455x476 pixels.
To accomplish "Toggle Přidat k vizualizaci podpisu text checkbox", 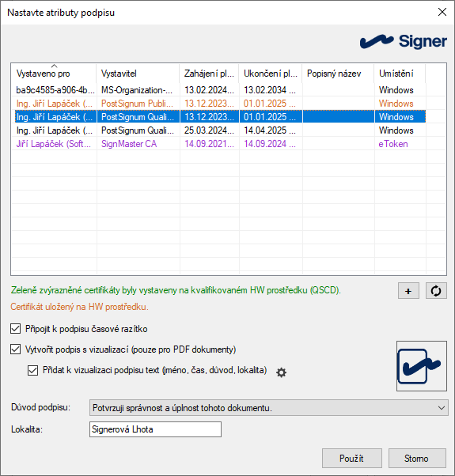I will (32, 370).
